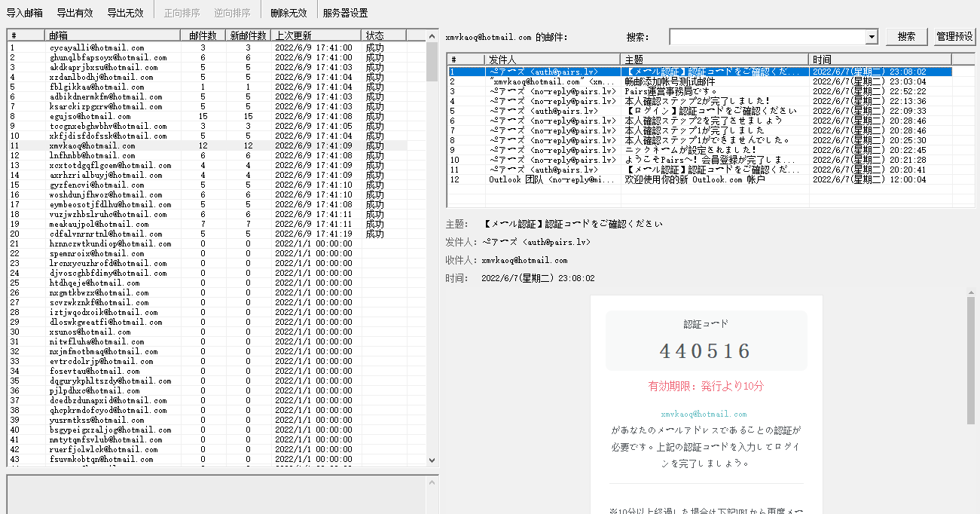Select account cycayalli@hotmail.com row
Image resolution: width=980 pixels, height=514 pixels.
[96, 48]
